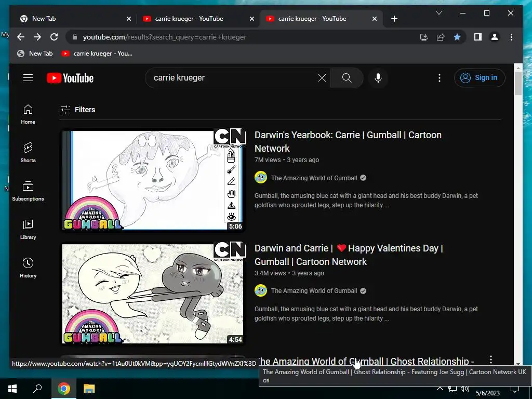Image resolution: width=532 pixels, height=399 pixels.
Task: Open a new browser tab
Action: [394, 19]
